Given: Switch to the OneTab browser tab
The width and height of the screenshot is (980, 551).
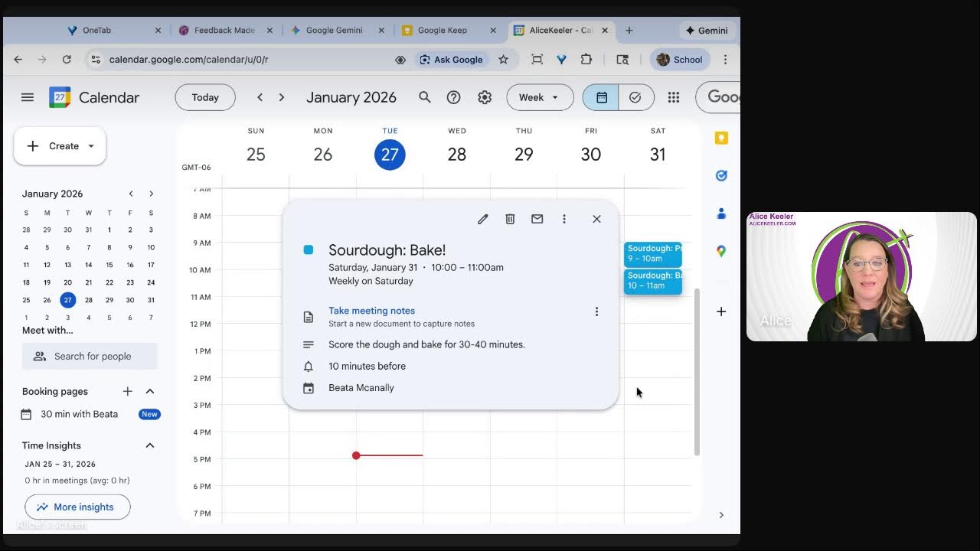Looking at the screenshot, I should pyautogui.click(x=113, y=31).
